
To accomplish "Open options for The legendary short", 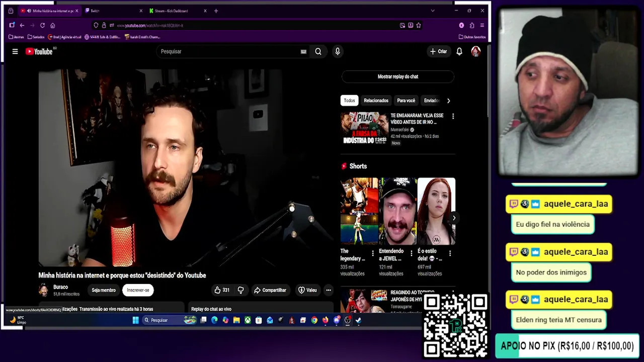I will point(373,253).
